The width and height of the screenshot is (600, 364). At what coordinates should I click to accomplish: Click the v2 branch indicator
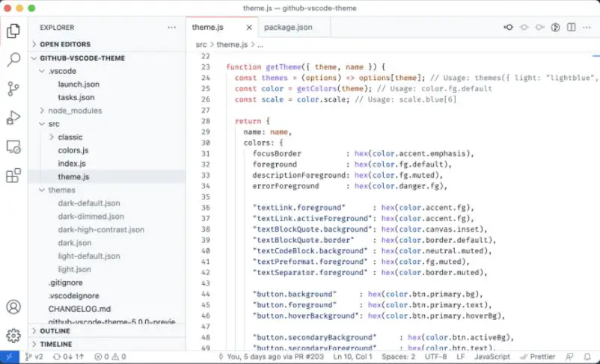point(34,357)
